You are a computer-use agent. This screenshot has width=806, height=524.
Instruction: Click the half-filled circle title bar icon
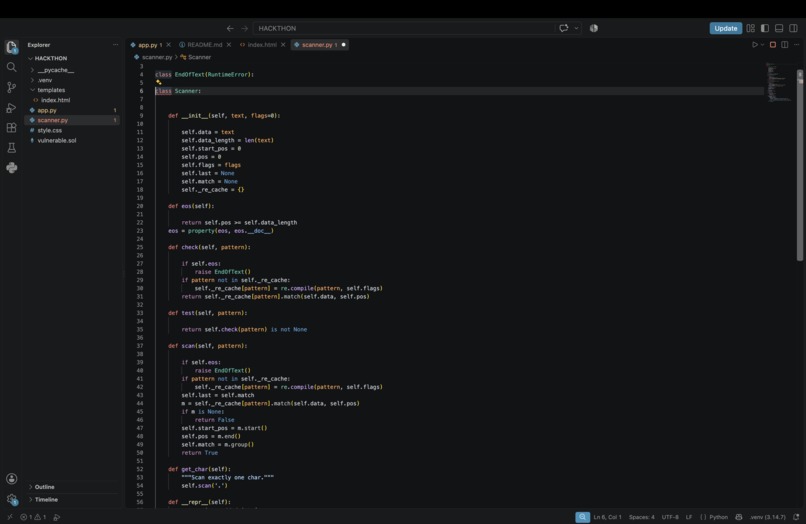[x=594, y=28]
